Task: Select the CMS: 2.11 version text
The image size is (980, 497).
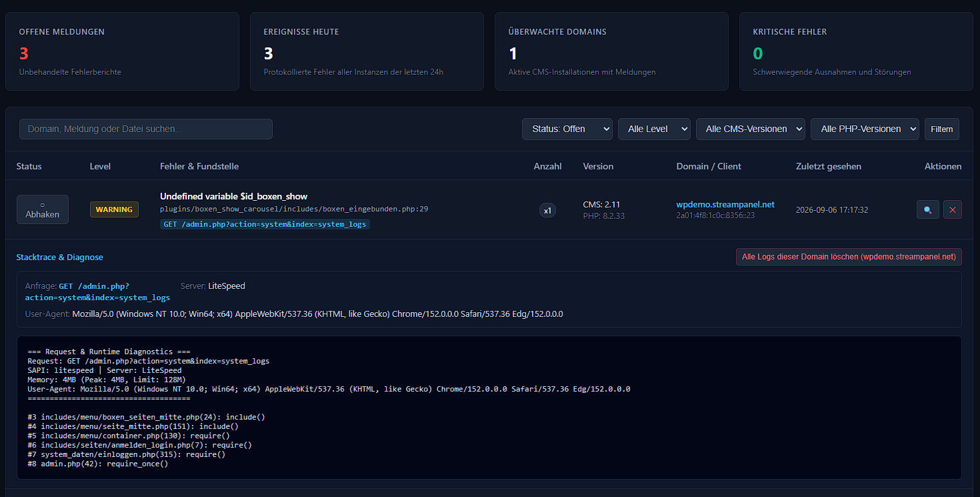Action: [x=601, y=204]
